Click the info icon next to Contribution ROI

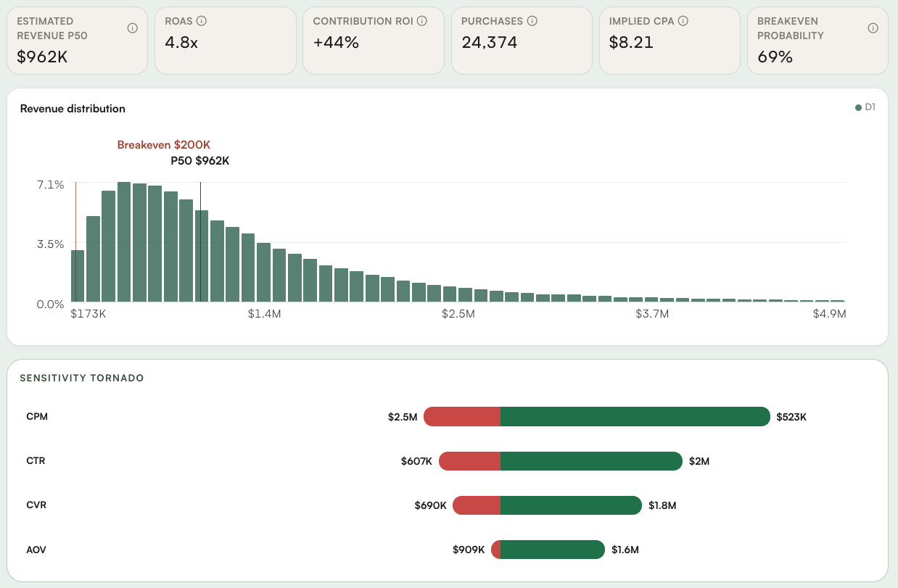423,21
